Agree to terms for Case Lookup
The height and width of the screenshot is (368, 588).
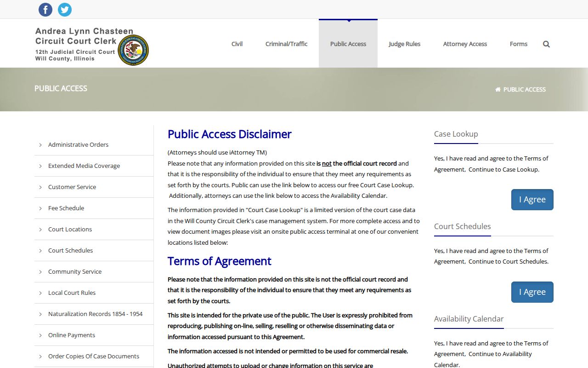[x=532, y=200]
